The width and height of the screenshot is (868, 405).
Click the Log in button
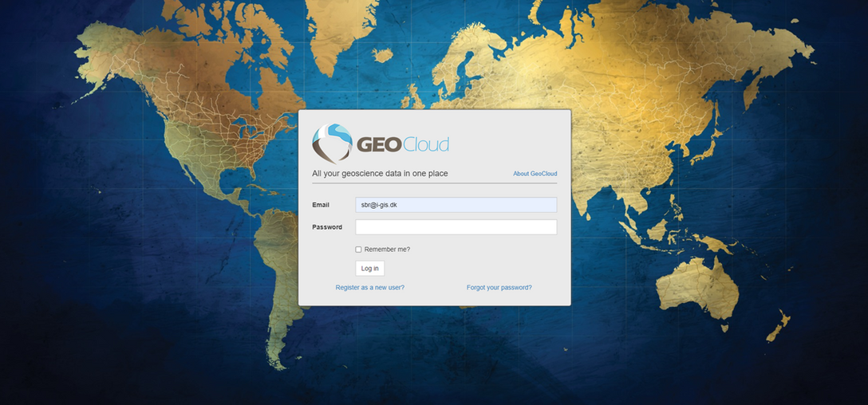point(370,269)
